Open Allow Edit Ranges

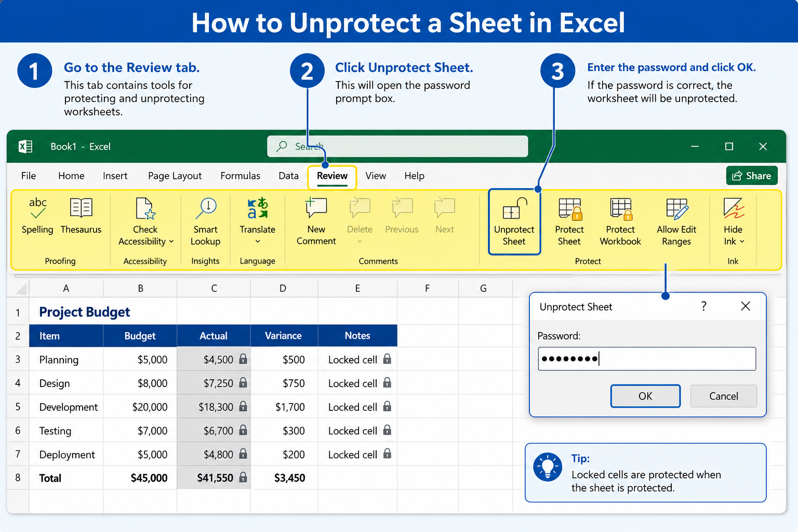click(676, 222)
